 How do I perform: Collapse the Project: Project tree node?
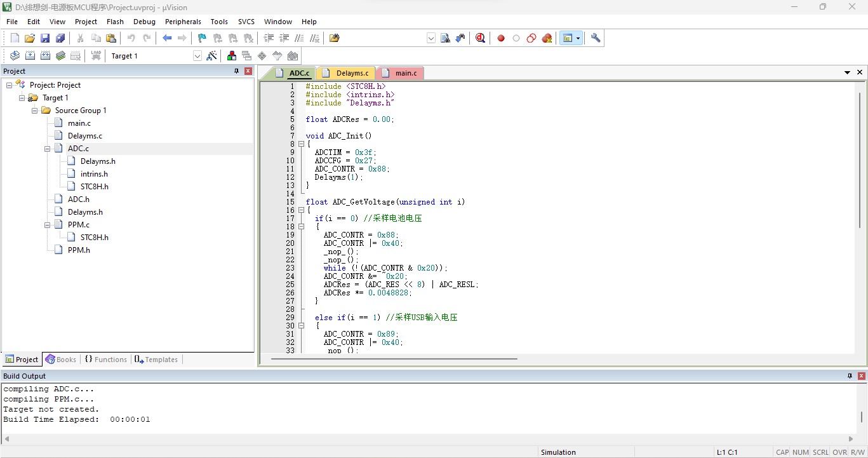[x=10, y=85]
